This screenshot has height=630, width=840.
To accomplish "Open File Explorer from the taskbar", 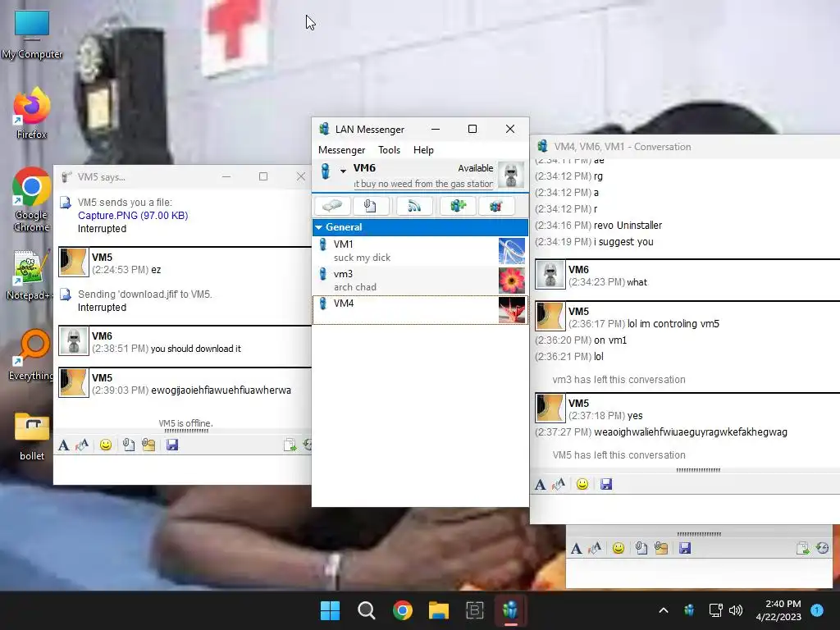I will coord(438,610).
